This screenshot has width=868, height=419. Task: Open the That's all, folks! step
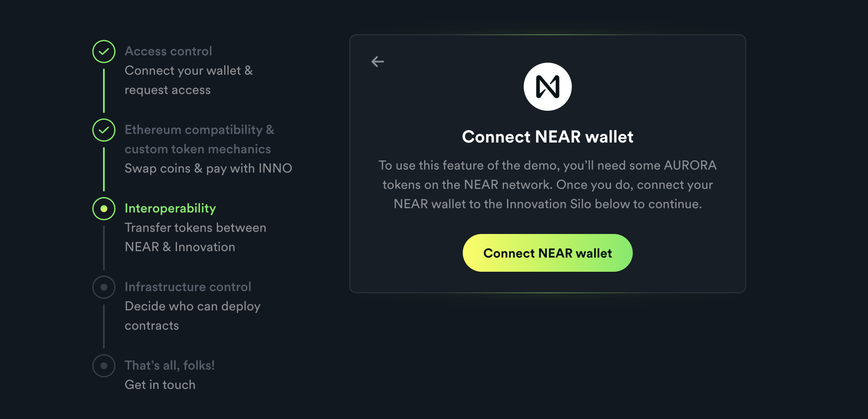(x=170, y=365)
